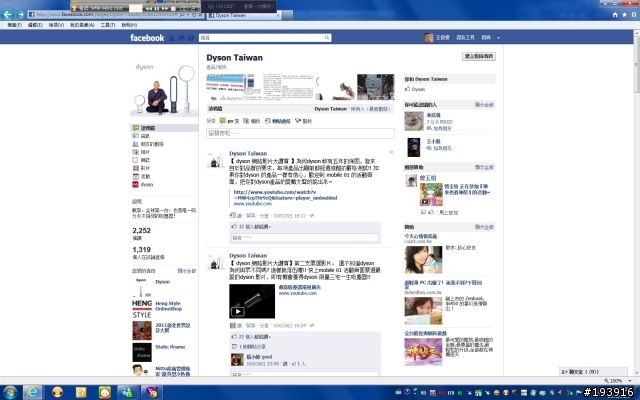This screenshot has width=640, height=400.
Task: Click the Dyson like link in right column
Action: tap(418, 89)
